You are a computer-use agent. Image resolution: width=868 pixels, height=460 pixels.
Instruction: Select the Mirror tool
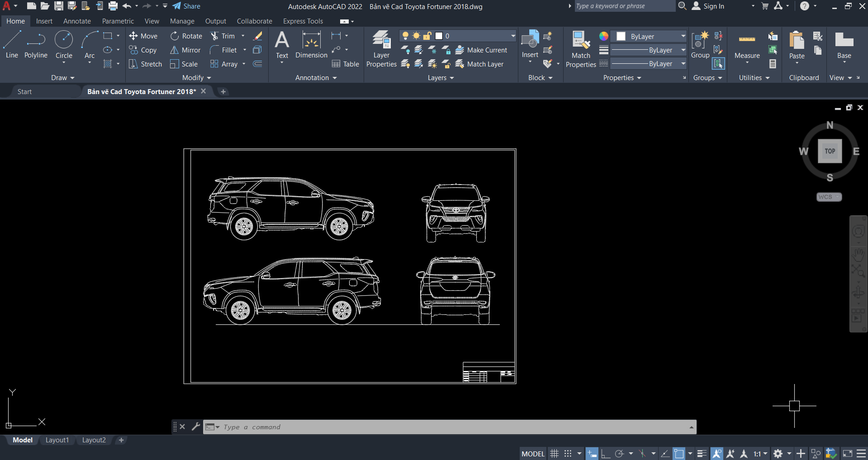point(185,50)
